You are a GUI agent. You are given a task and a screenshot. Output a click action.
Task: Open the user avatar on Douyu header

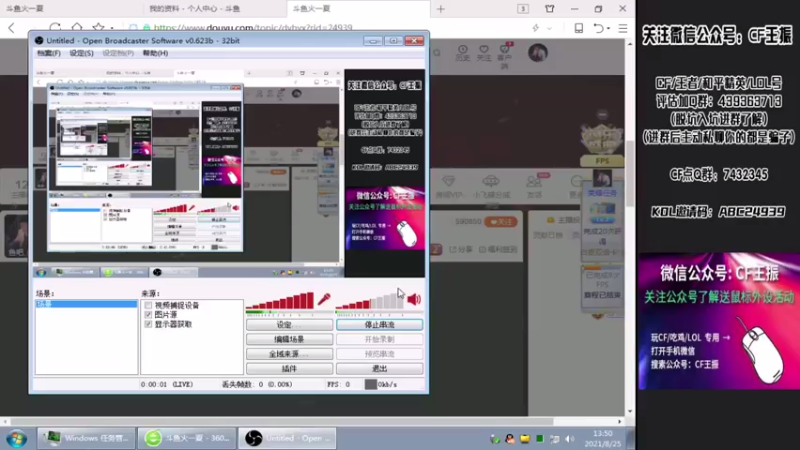pos(538,53)
